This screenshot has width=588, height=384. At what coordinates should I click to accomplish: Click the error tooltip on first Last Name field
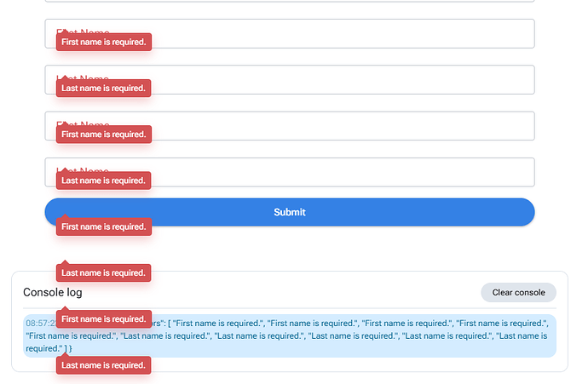(x=103, y=88)
